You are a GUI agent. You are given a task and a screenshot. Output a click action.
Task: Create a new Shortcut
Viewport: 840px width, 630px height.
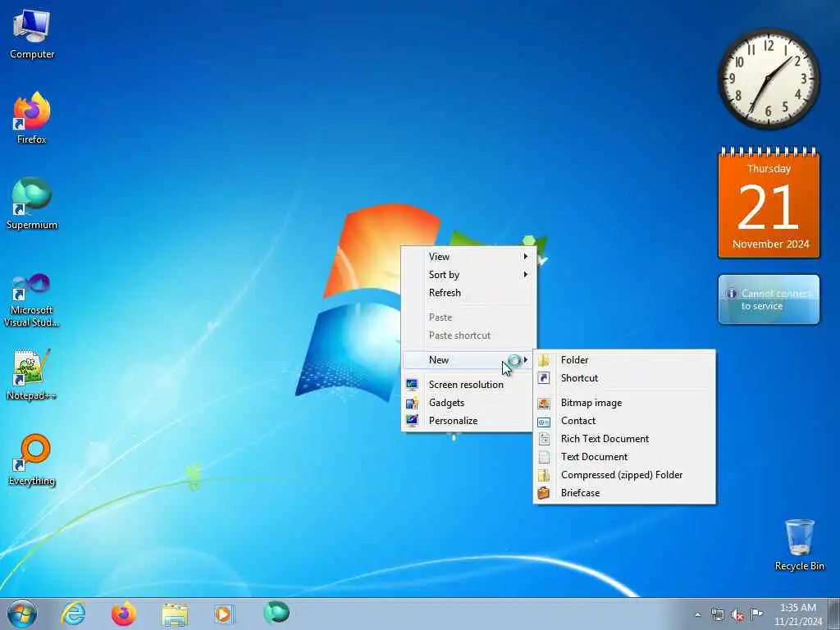[624, 378]
